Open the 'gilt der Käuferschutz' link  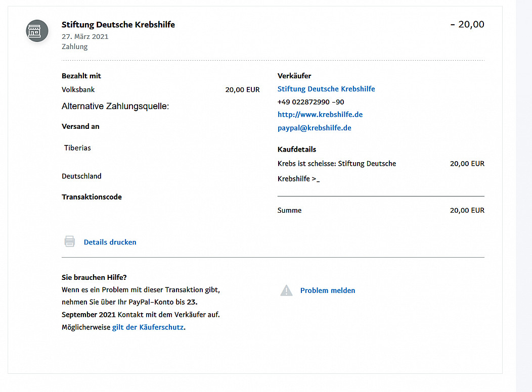click(x=148, y=327)
